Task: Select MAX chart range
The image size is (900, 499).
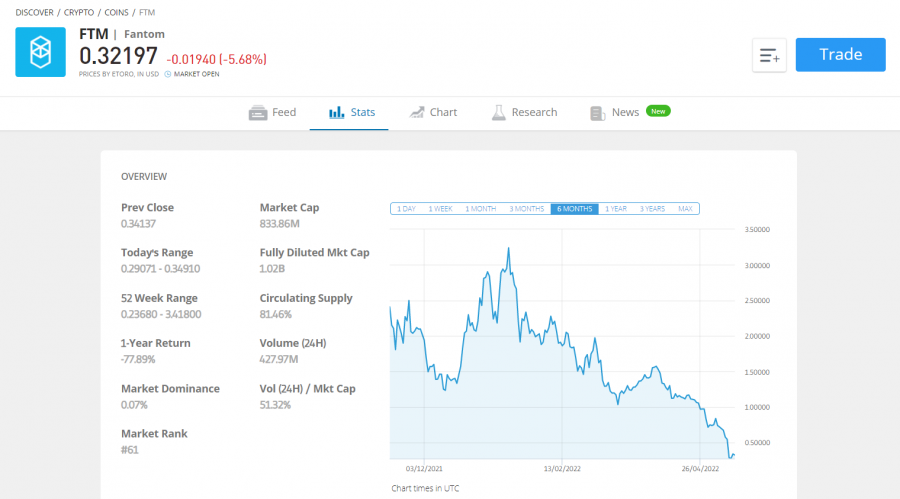Action: (685, 208)
